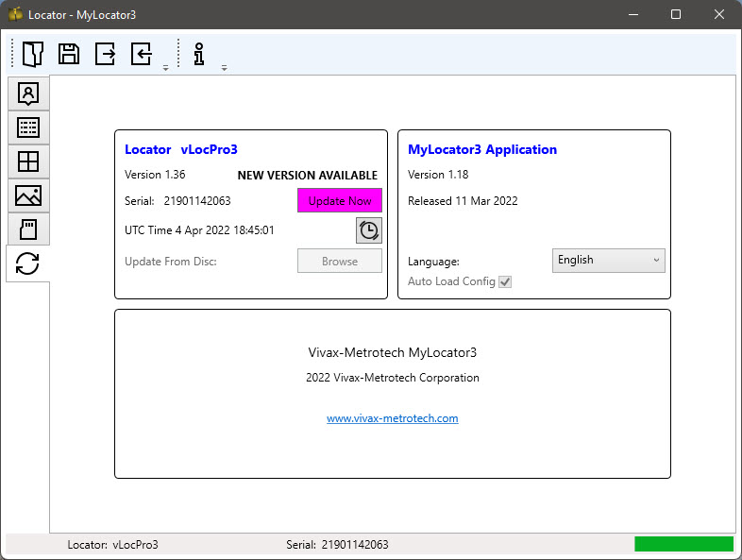742x560 pixels.
Task: Click Serial 21901142063 in Locator panel
Action: point(177,201)
